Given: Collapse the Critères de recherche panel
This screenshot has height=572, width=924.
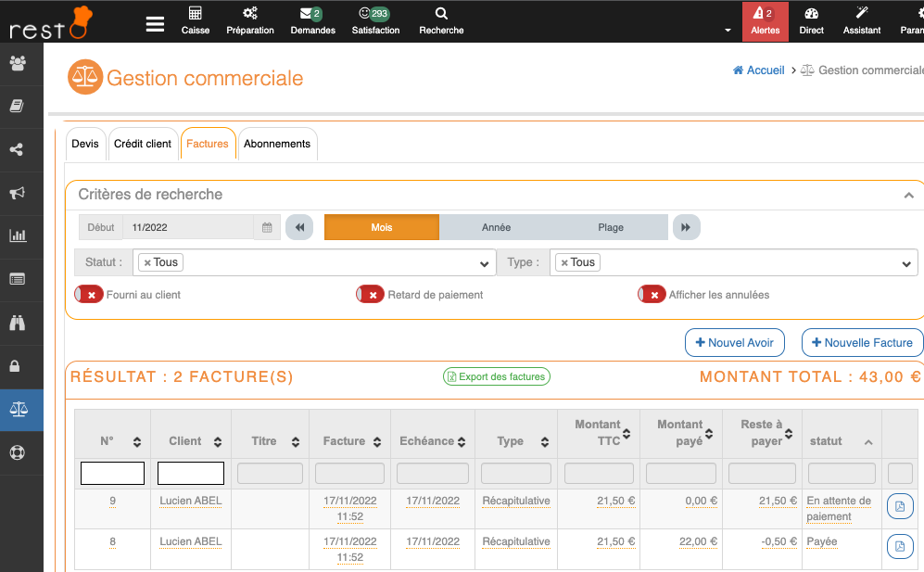Looking at the screenshot, I should pyautogui.click(x=908, y=196).
